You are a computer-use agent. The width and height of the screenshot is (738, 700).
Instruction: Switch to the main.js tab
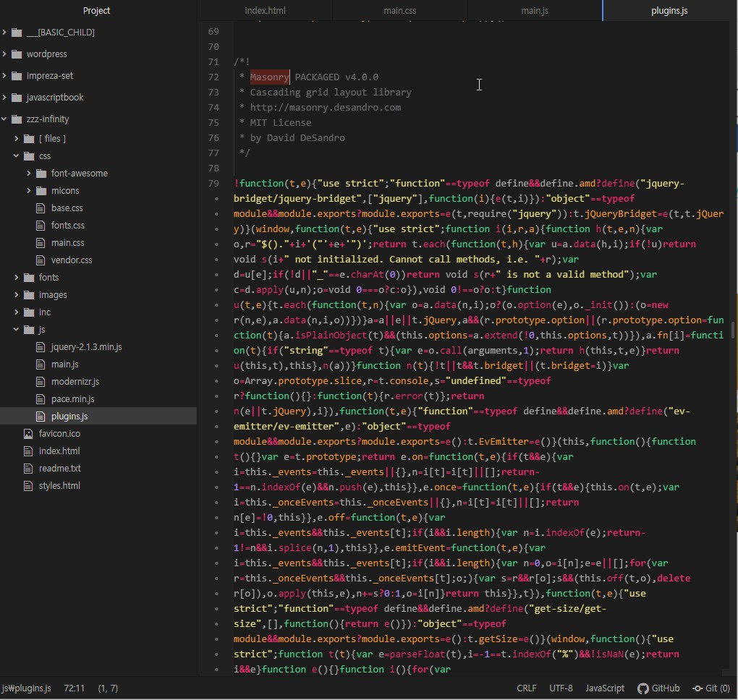tap(535, 10)
